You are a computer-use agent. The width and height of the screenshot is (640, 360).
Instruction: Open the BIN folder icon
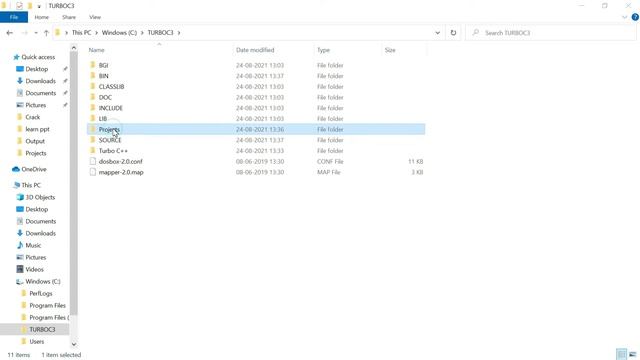click(93, 76)
